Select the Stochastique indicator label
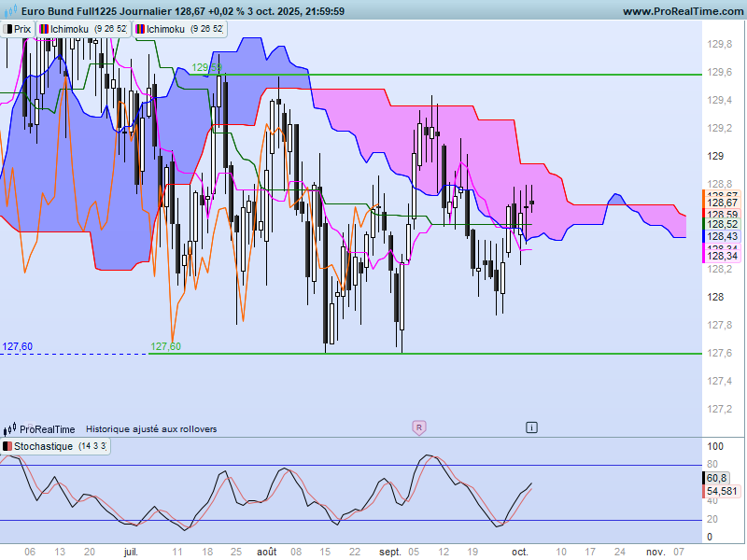 43,446
